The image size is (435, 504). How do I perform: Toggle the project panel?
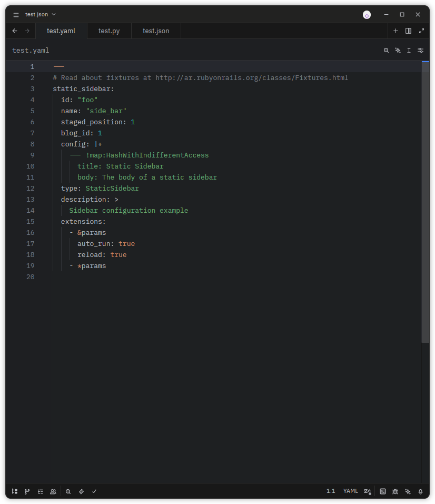(14, 491)
